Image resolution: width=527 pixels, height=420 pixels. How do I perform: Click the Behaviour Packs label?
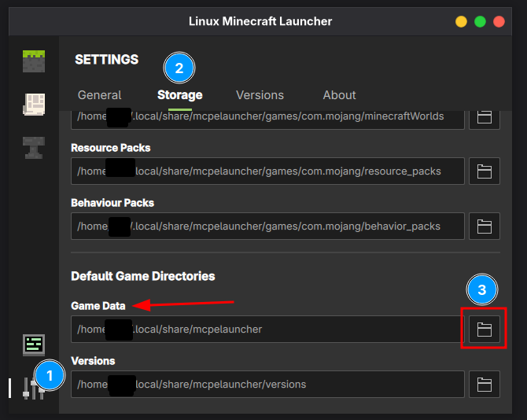112,203
